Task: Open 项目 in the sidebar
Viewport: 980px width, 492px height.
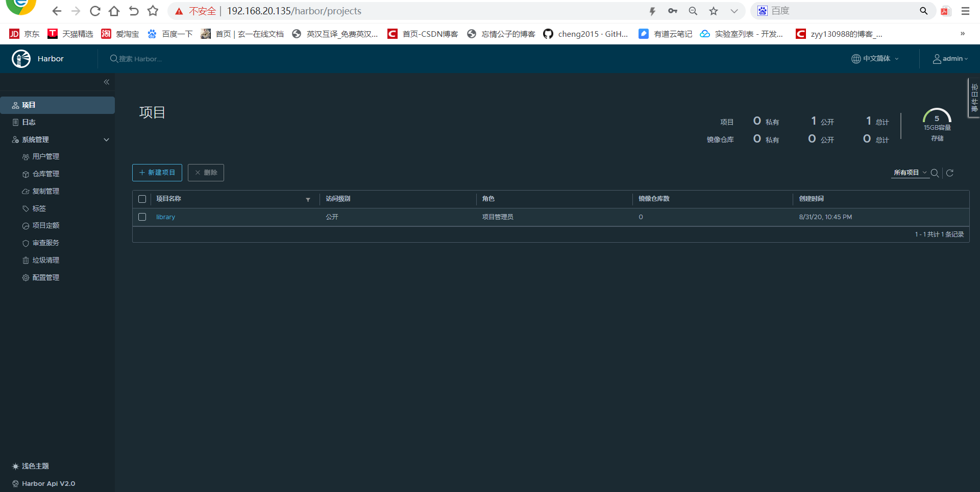Action: click(x=57, y=105)
